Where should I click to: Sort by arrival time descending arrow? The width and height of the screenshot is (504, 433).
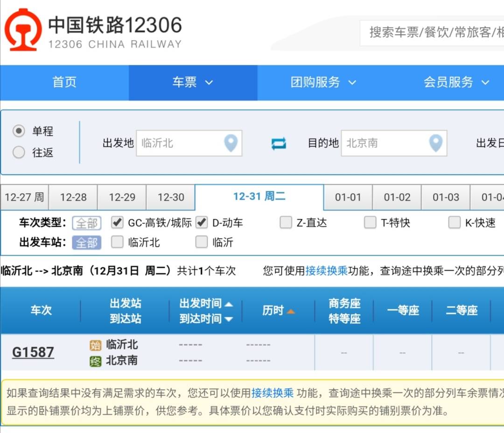229,319
